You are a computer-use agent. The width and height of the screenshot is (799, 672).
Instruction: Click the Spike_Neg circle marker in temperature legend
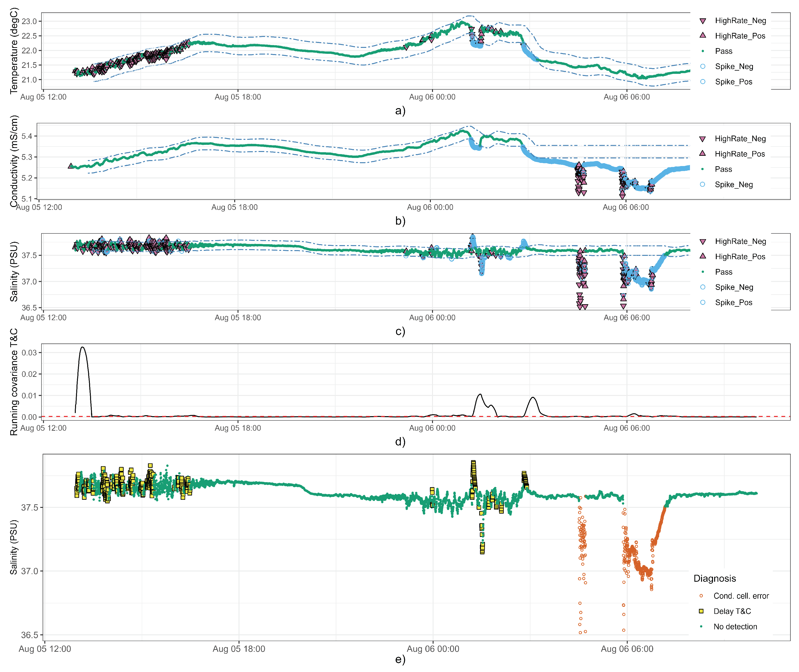pos(702,66)
